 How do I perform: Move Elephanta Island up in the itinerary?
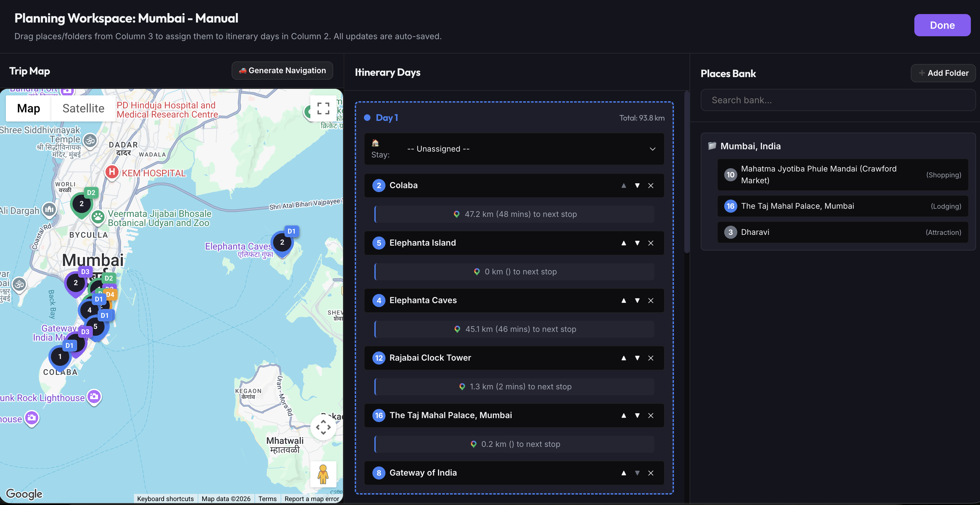click(624, 243)
